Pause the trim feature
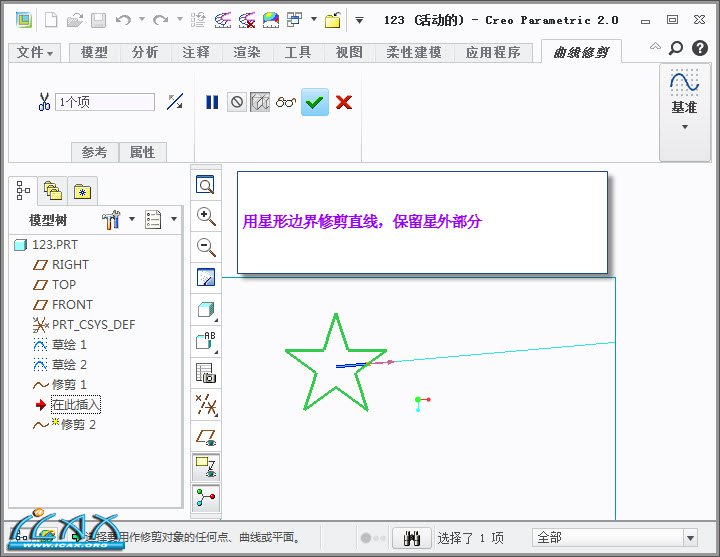Image resolution: width=720 pixels, height=557 pixels. [212, 102]
